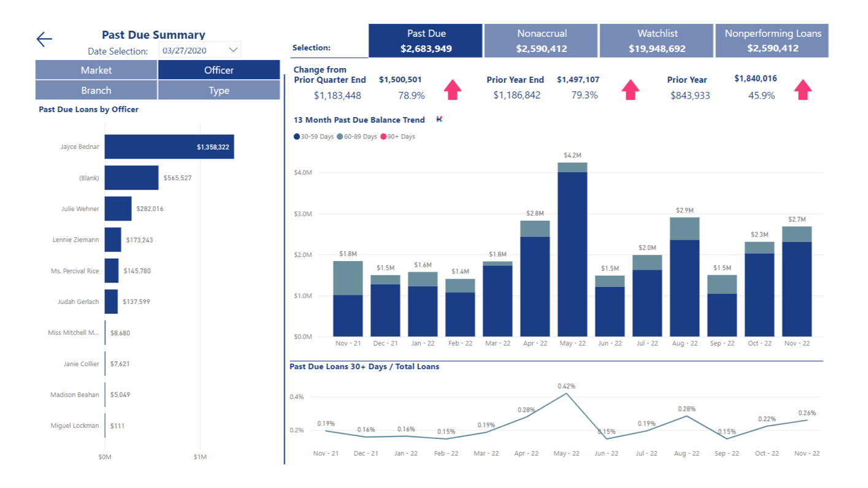Click the Miss Mitchell M... officer label
Image resolution: width=868 pixels, height=488 pixels.
pyautogui.click(x=74, y=333)
